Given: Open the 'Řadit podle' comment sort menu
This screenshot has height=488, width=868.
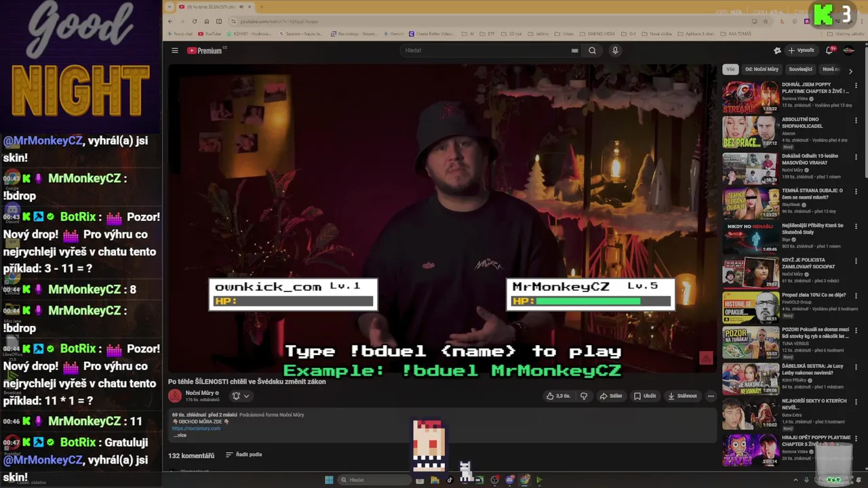Looking at the screenshot, I should click(x=243, y=455).
